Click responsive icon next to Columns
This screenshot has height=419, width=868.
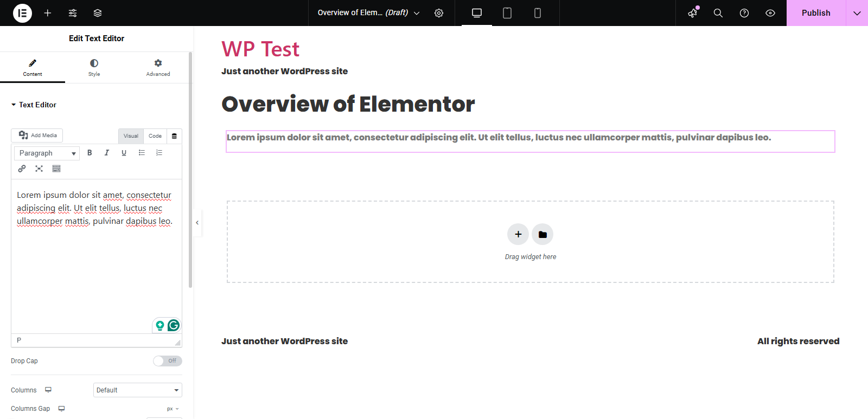(x=48, y=390)
